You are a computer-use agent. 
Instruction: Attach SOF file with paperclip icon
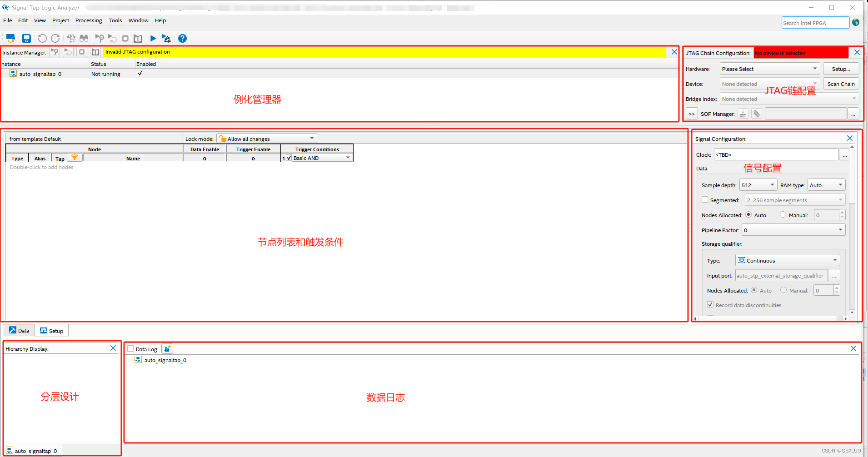[x=756, y=113]
